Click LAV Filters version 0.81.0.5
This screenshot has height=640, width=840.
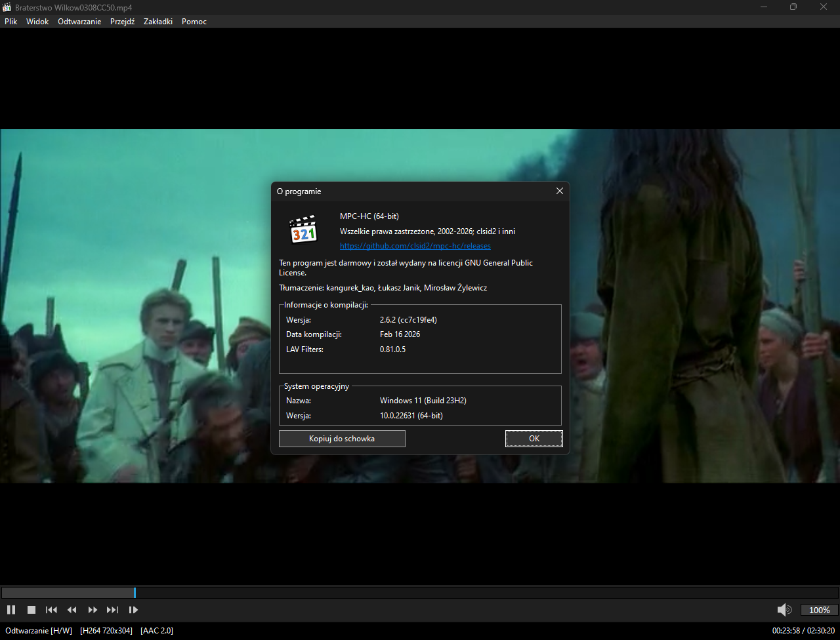pos(393,350)
